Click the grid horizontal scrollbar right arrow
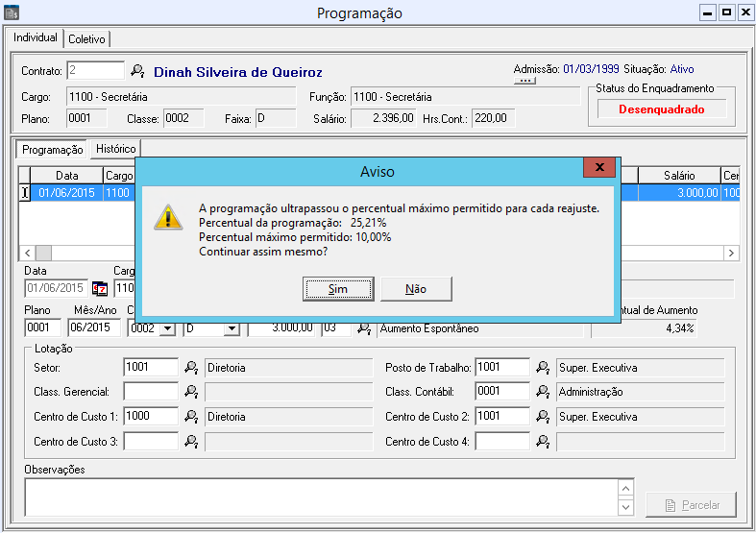 tap(731, 253)
